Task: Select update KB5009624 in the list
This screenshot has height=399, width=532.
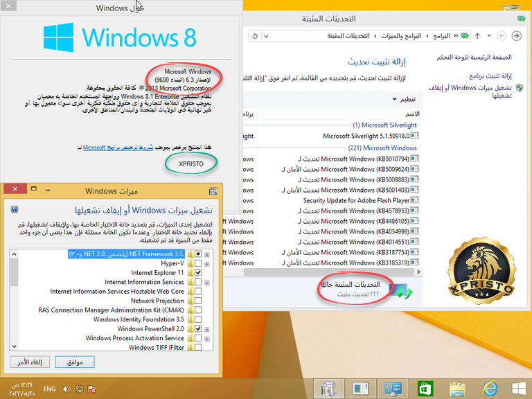Action: coord(350,169)
